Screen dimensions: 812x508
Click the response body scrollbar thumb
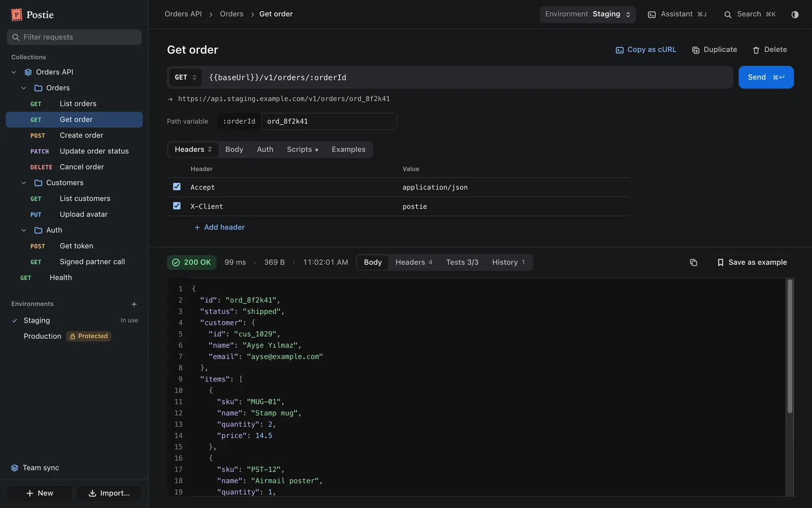pyautogui.click(x=790, y=346)
